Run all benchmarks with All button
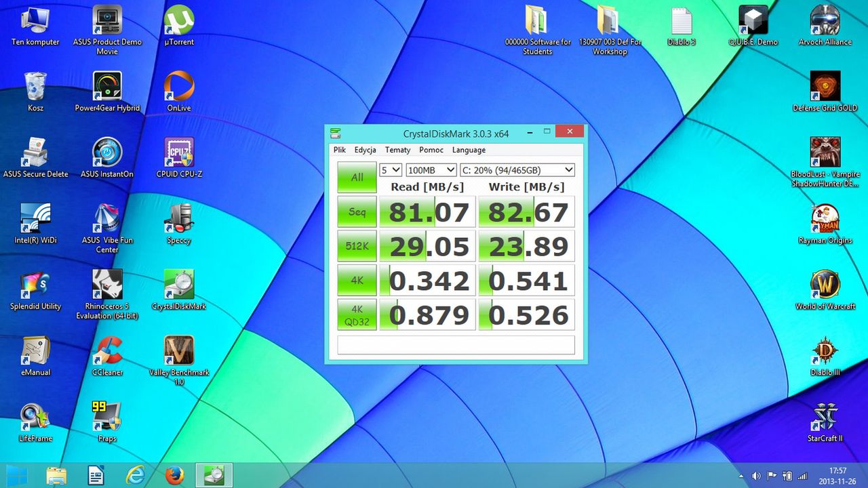 357,178
